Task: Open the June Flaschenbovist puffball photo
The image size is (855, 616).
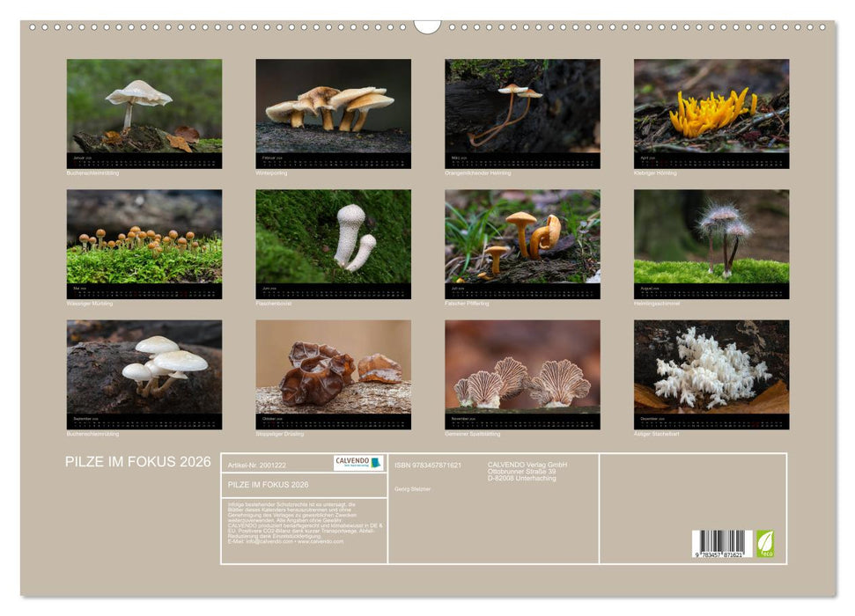Action: (333, 237)
